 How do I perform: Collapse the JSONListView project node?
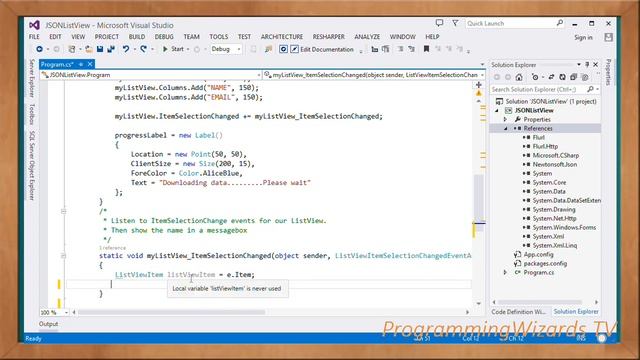click(497, 111)
